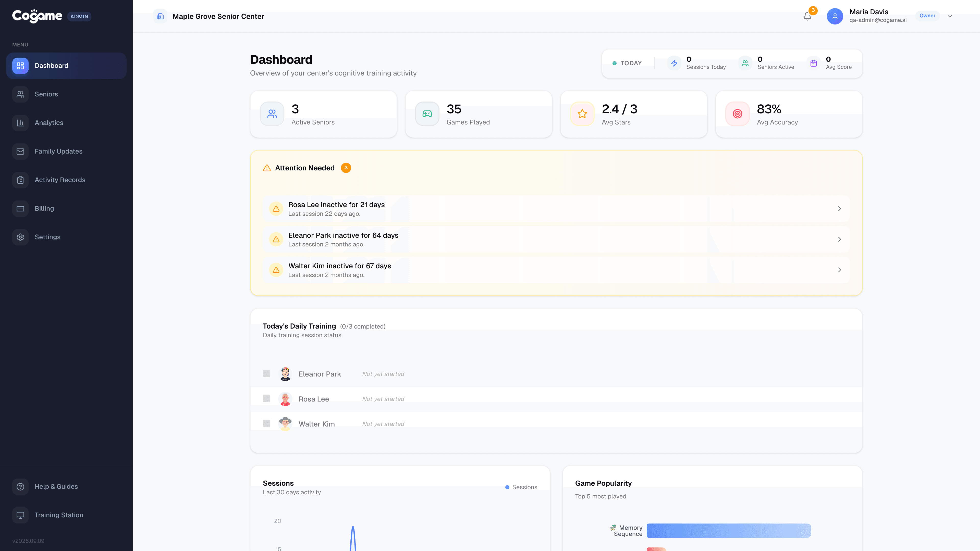Click the notification count badge 3
The image size is (980, 551).
(x=813, y=10)
